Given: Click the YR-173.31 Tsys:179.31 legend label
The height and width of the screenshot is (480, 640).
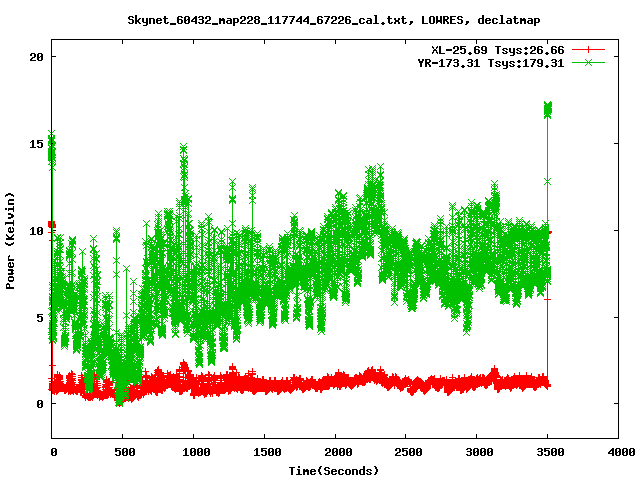Looking at the screenshot, I should (x=491, y=63).
